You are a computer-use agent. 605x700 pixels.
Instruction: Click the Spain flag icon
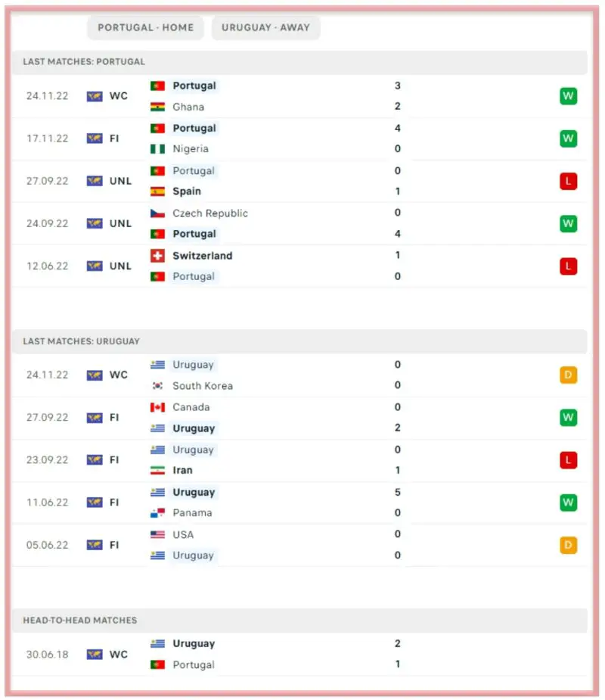(x=157, y=191)
